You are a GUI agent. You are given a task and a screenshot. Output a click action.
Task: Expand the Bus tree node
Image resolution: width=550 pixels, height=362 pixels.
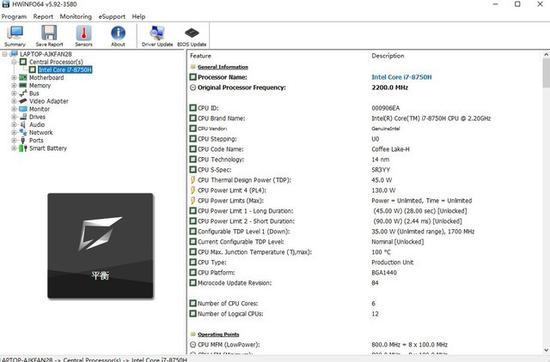pos(14,93)
